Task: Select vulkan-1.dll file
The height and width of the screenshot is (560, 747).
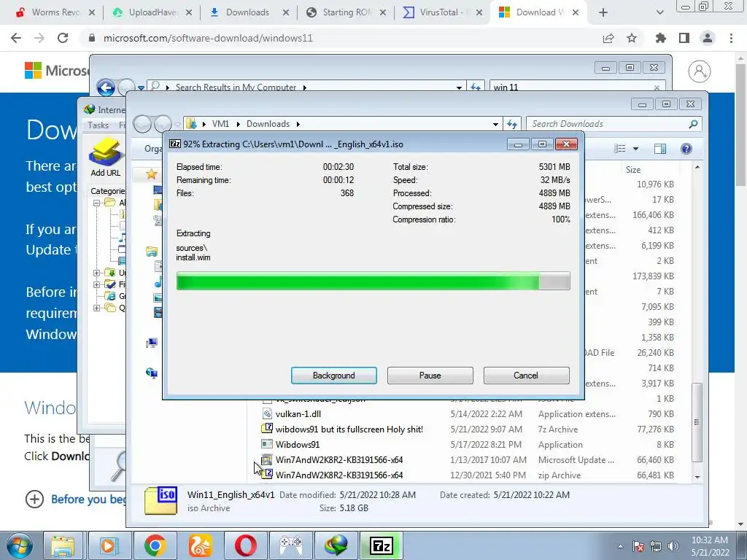Action: [x=298, y=414]
